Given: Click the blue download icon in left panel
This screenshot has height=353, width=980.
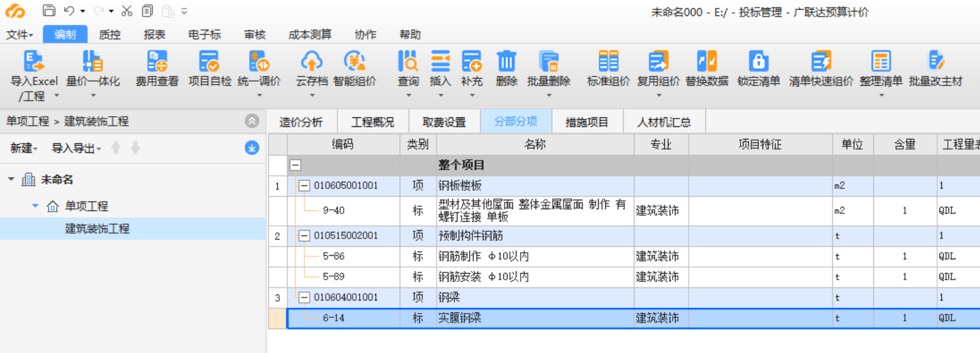Looking at the screenshot, I should [252, 148].
